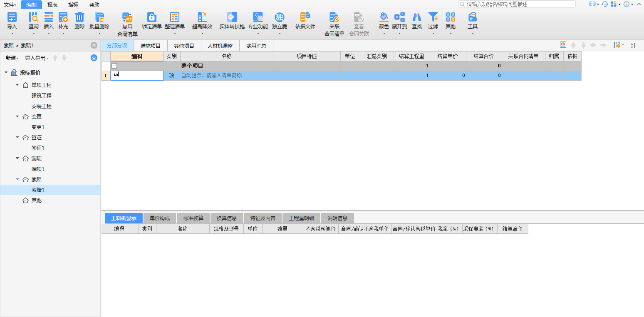This screenshot has width=644, height=317.
Task: Click 复用合同清单 icon
Action: tap(127, 17)
